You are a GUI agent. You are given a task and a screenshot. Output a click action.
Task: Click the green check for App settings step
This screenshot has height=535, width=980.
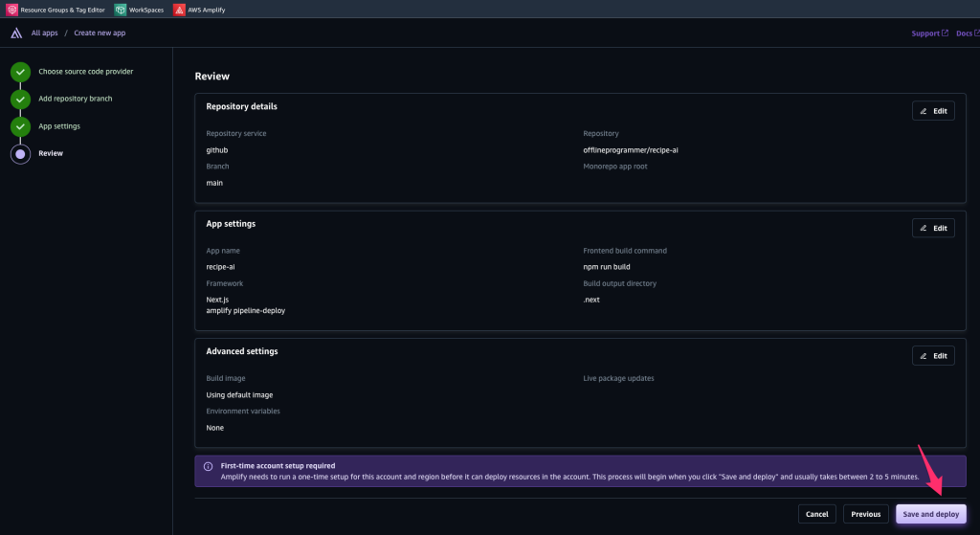click(x=21, y=126)
